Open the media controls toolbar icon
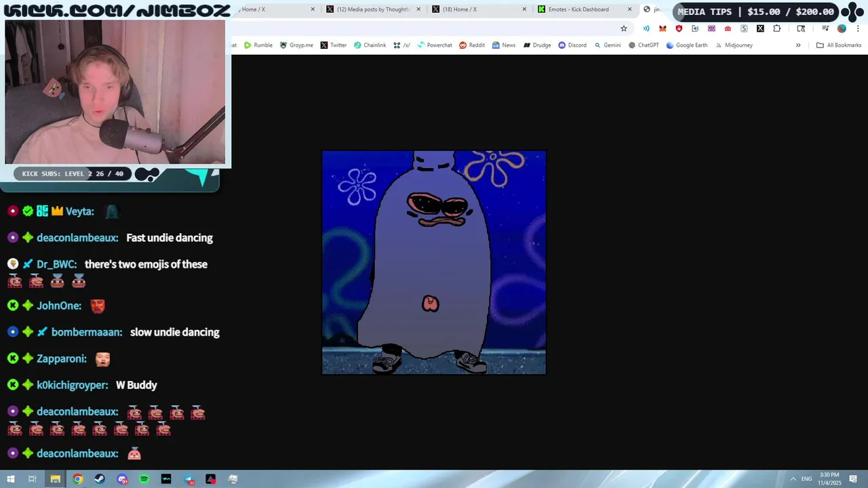 click(825, 28)
